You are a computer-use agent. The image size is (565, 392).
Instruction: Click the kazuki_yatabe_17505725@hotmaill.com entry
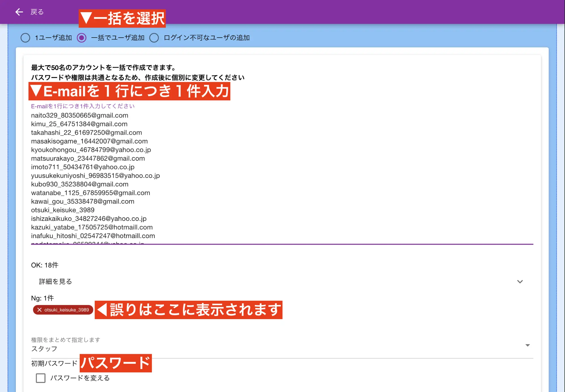(92, 227)
